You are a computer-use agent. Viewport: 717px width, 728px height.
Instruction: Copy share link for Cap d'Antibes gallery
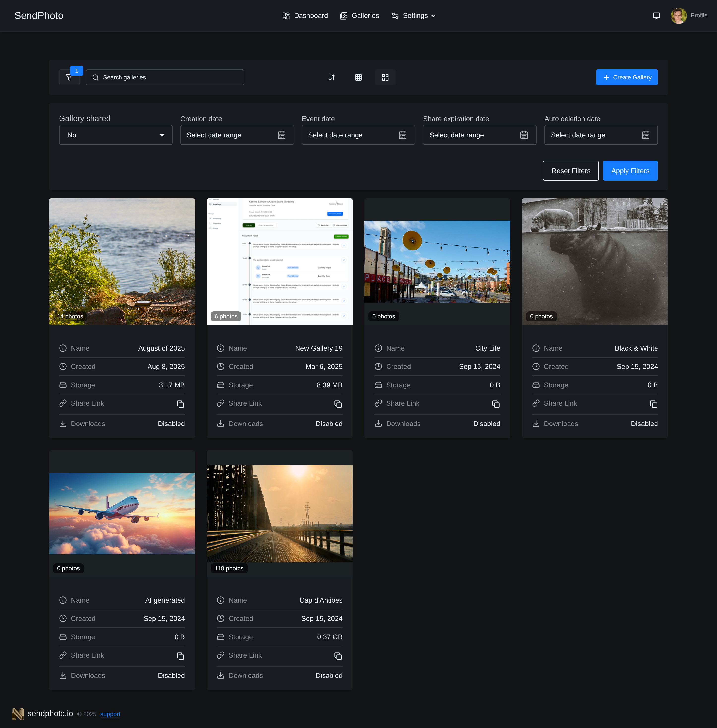coord(338,656)
